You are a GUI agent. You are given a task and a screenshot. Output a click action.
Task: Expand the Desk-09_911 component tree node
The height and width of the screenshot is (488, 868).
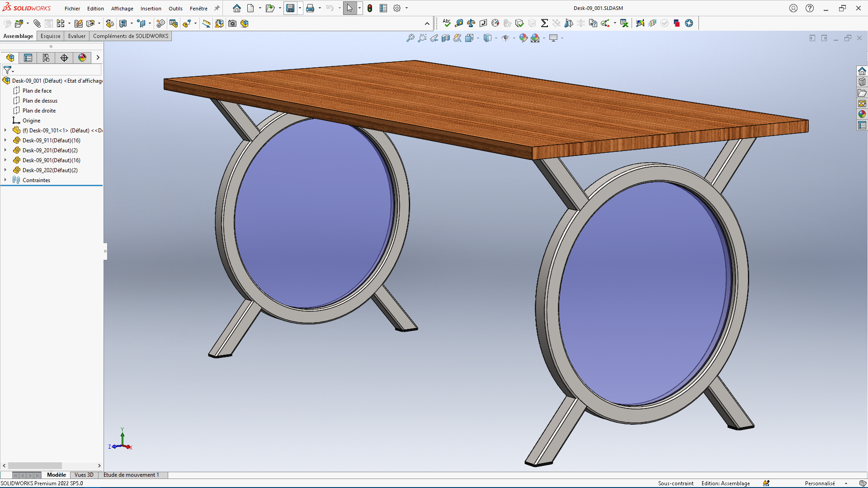(5, 140)
